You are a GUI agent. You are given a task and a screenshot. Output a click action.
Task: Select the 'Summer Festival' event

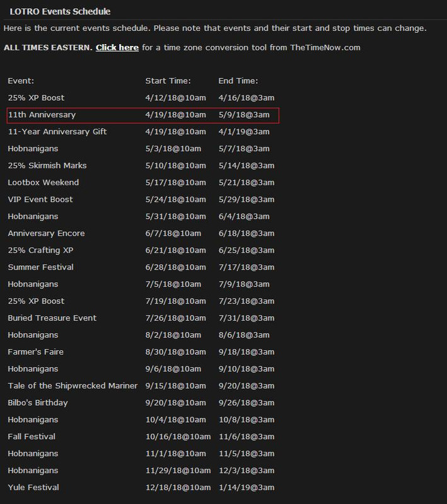point(41,267)
